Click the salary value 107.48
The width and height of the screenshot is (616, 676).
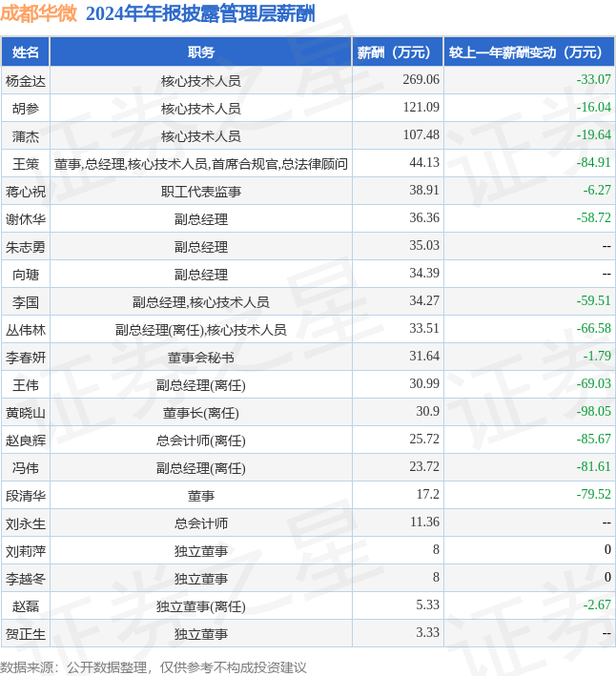[421, 134]
